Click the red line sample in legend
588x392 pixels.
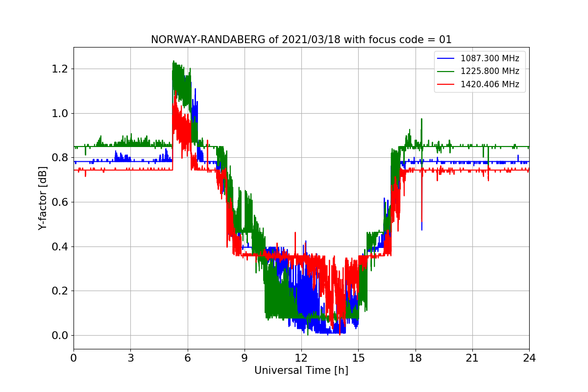[446, 84]
